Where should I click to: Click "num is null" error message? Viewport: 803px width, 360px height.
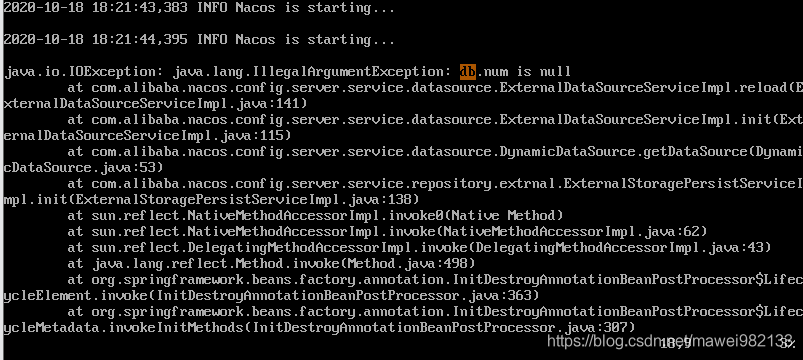527,72
